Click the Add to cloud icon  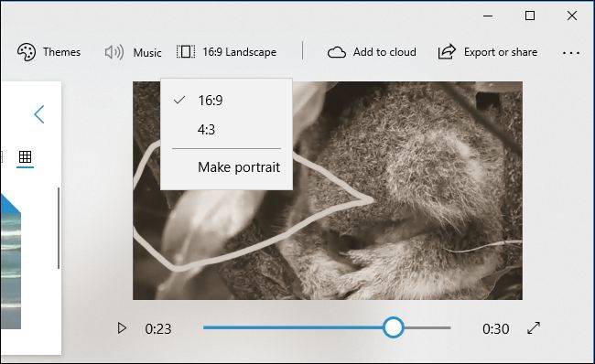coord(337,52)
